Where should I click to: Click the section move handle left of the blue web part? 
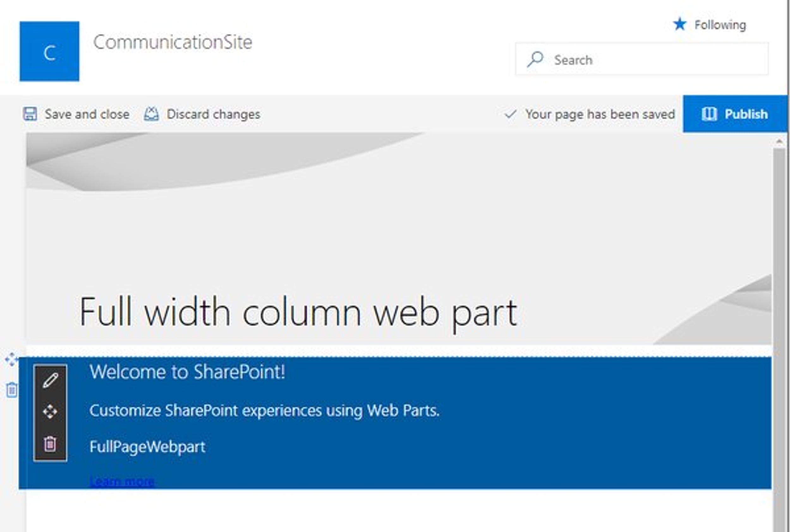[x=11, y=359]
